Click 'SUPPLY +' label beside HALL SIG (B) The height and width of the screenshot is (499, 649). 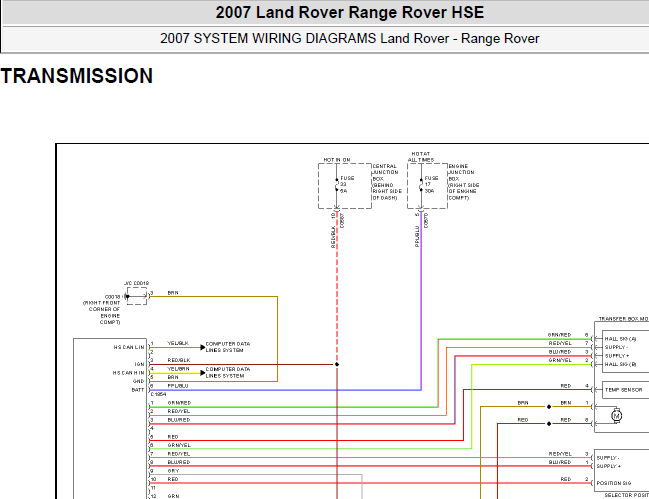pos(617,356)
